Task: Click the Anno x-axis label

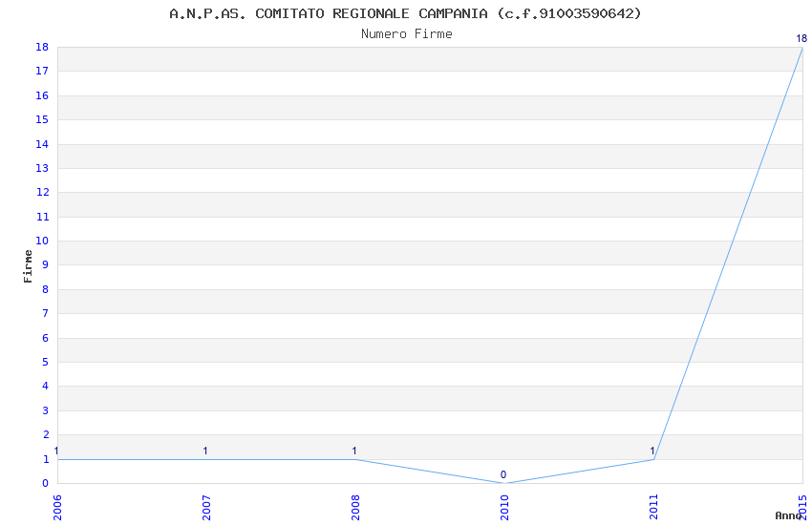Action: click(788, 515)
